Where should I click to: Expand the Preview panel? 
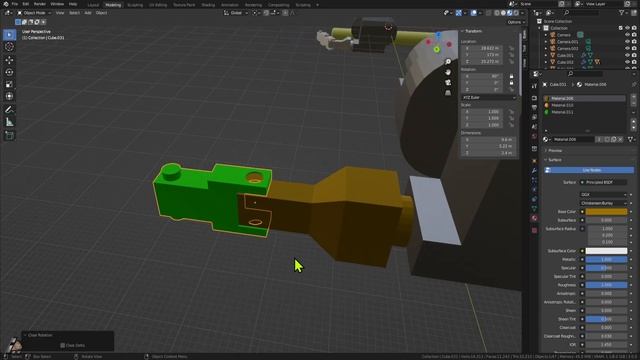coord(555,151)
